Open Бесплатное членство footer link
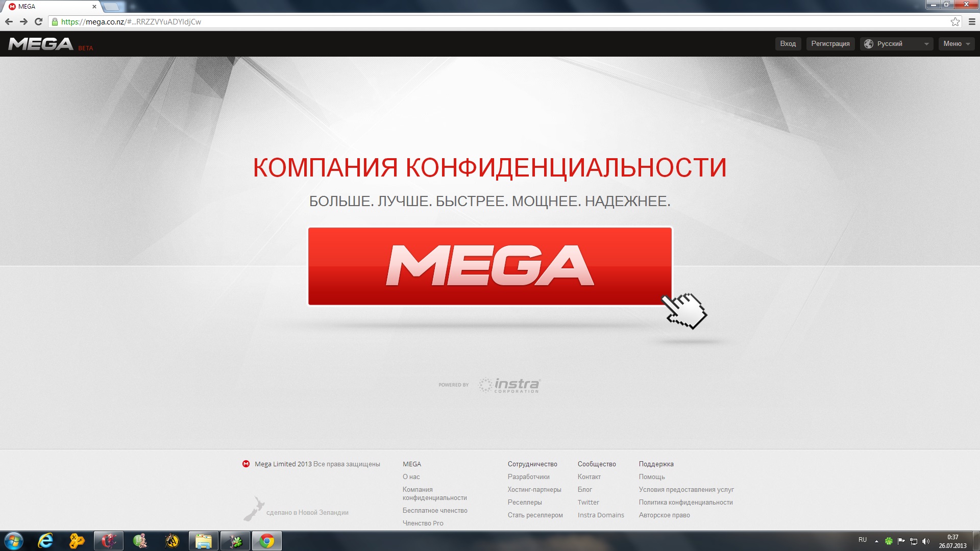The width and height of the screenshot is (980, 551). (x=435, y=511)
